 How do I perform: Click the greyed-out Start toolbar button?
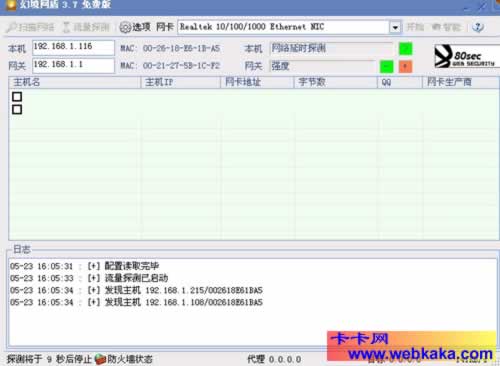415,27
